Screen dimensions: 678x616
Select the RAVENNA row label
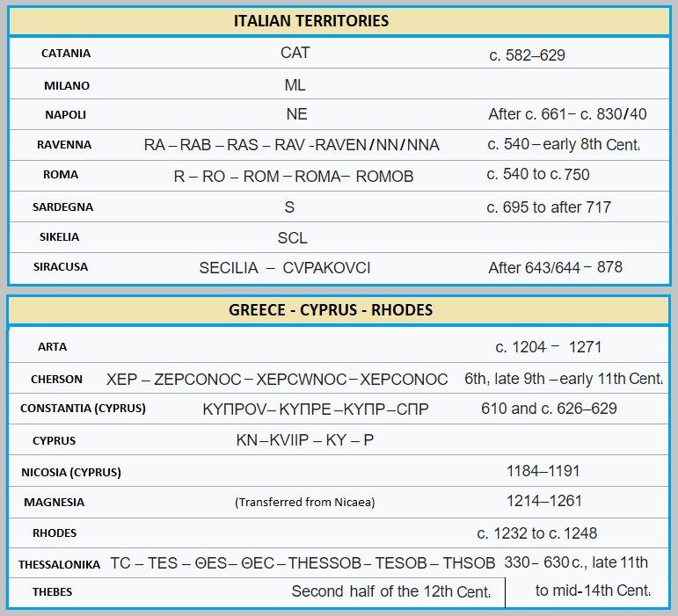pyautogui.click(x=64, y=145)
